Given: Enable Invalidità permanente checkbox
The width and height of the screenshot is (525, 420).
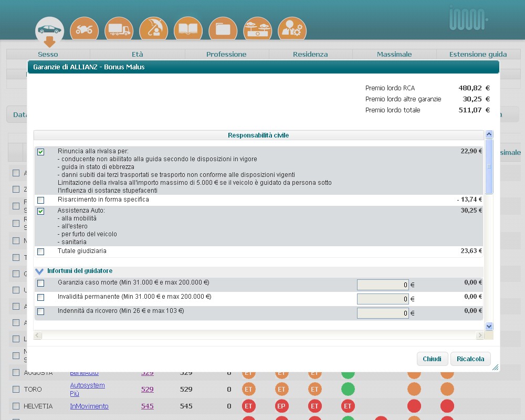Looking at the screenshot, I should [x=41, y=298].
